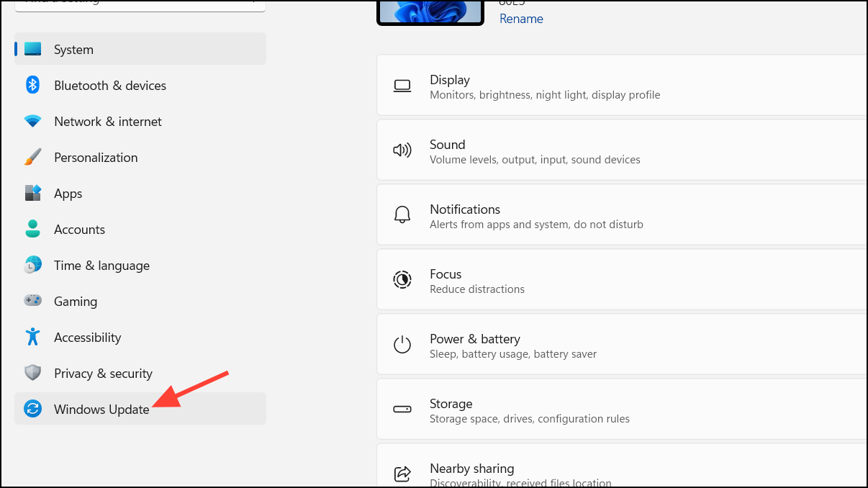Click the Nearby sharing share icon
Image resolution: width=868 pixels, height=488 pixels.
click(x=402, y=474)
